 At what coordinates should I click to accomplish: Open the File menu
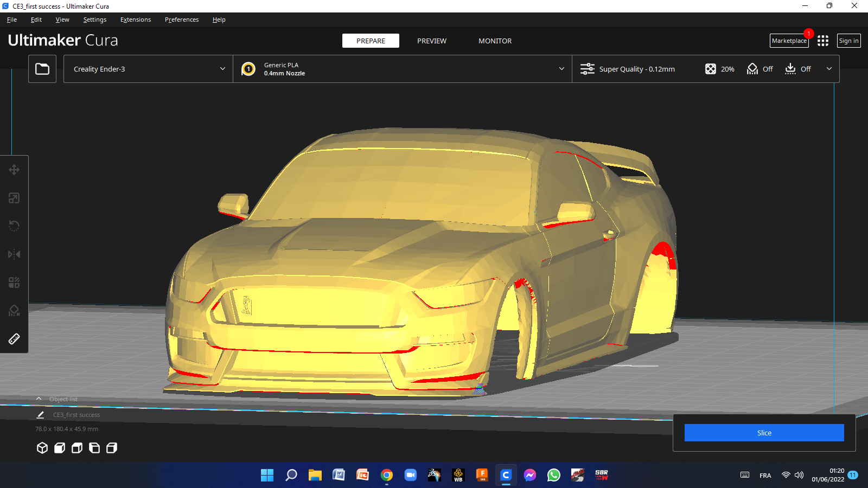pos(12,20)
